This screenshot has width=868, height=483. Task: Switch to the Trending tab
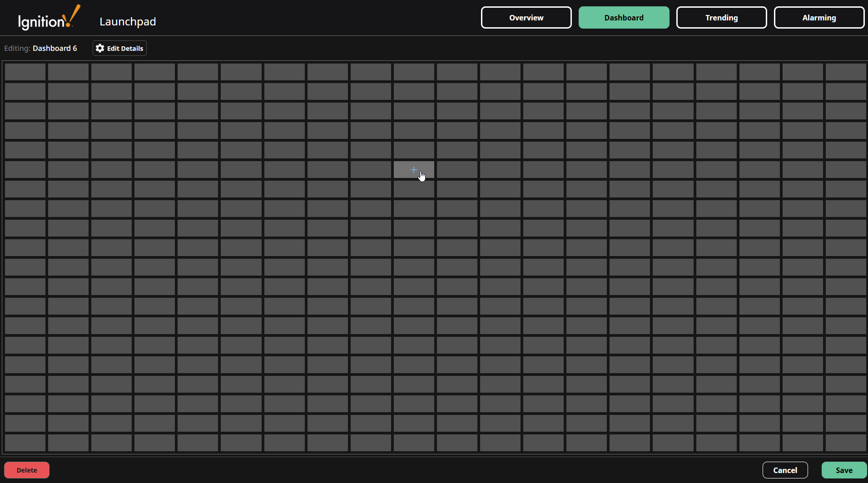coord(721,17)
